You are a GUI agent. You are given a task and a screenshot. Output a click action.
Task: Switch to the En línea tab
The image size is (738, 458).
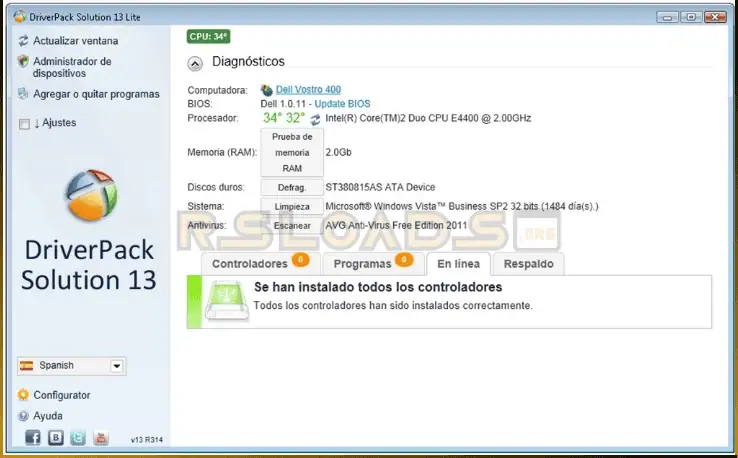[458, 264]
